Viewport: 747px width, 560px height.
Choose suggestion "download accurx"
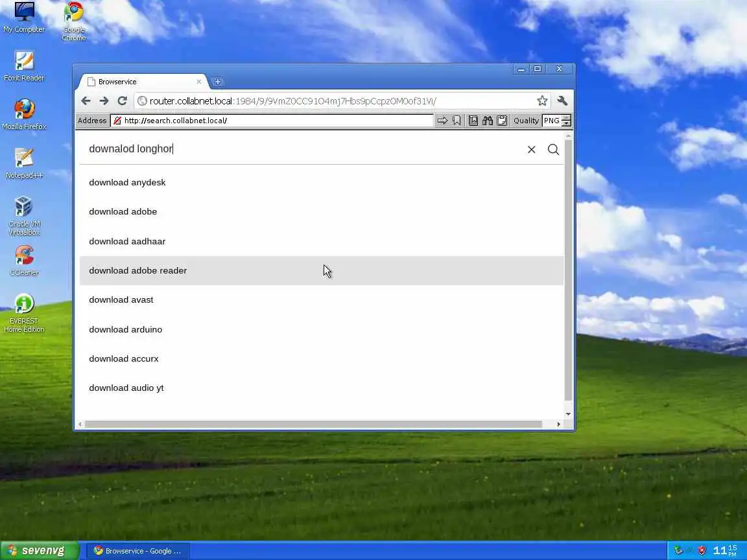click(322, 358)
